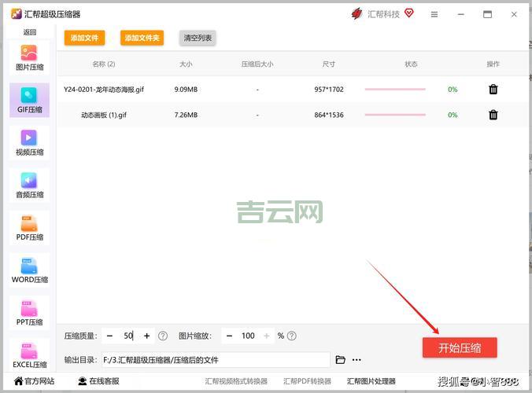Open the EXCEL压缩 tool
The image size is (532, 393).
coord(30,355)
